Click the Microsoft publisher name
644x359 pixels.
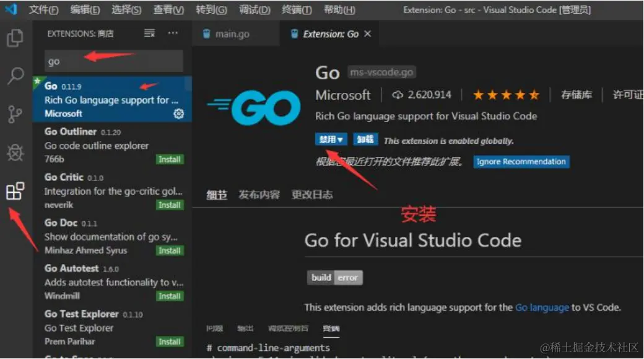tap(343, 95)
